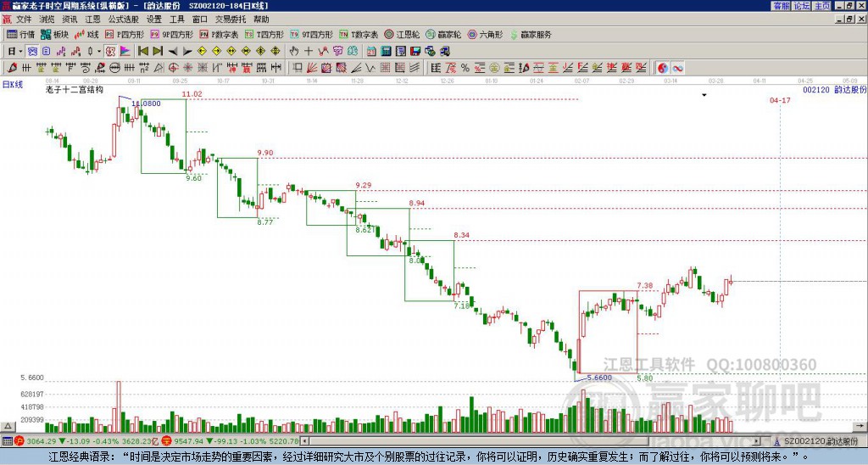Click the status bar keyboard icon

coord(7,441)
